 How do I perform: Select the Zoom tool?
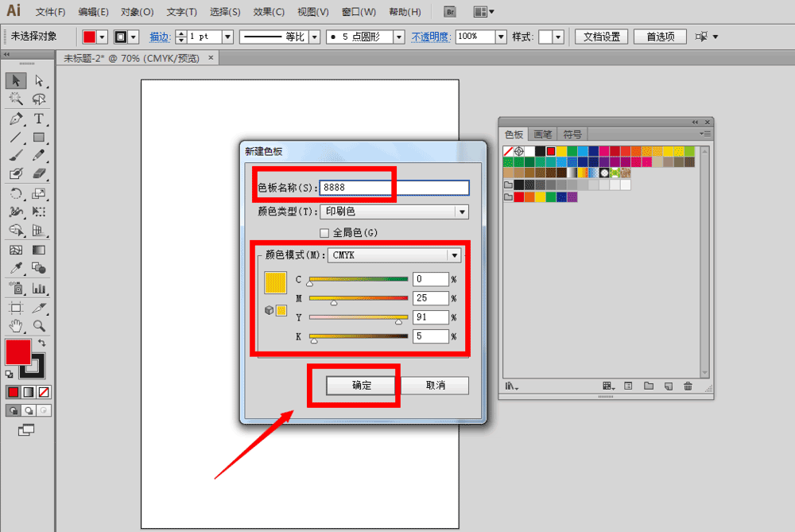pos(38,325)
